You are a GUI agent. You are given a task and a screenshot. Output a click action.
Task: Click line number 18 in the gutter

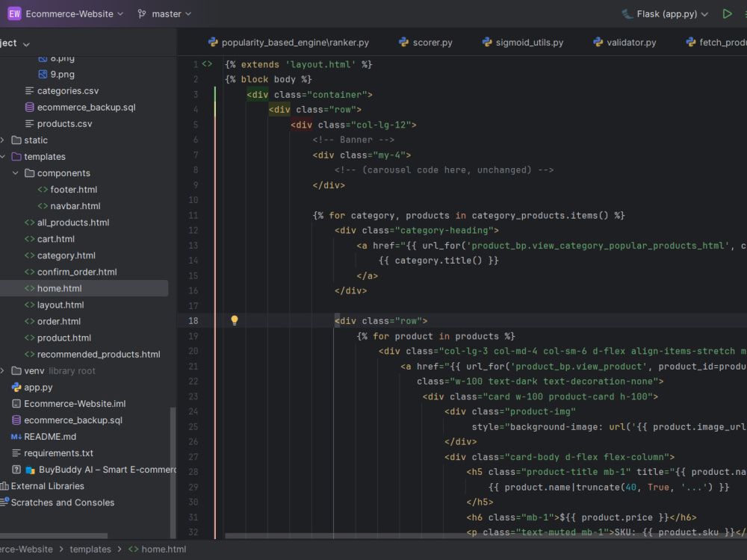pyautogui.click(x=193, y=321)
